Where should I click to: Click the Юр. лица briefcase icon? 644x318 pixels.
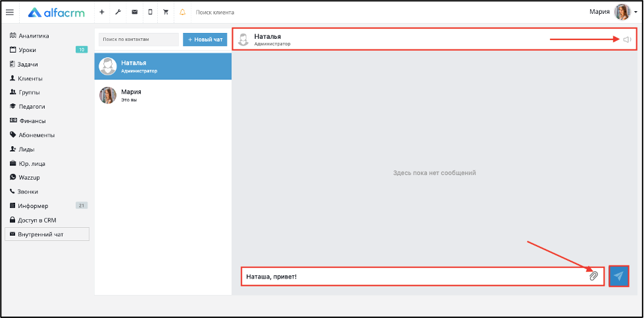coord(12,163)
